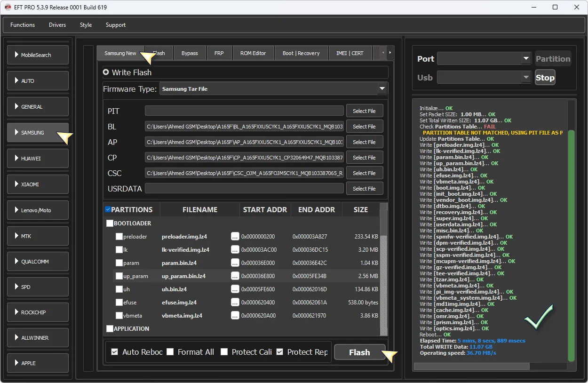This screenshot has width=588, height=383.
Task: Open the Usb dropdown list
Action: click(x=526, y=78)
